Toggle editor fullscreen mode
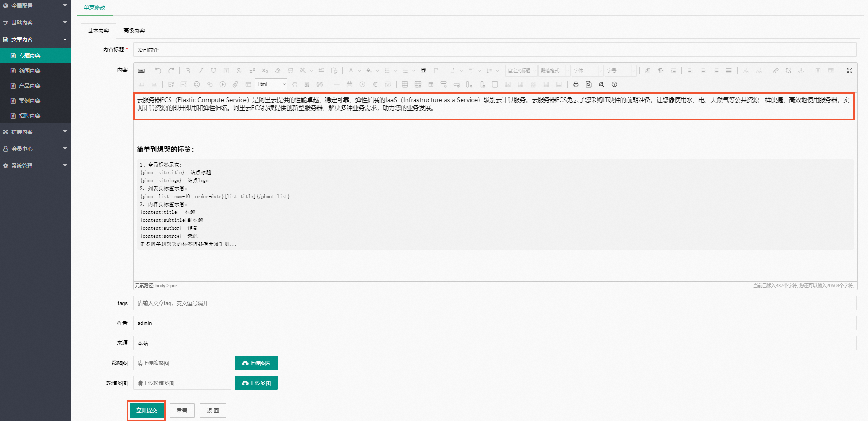 pyautogui.click(x=850, y=70)
